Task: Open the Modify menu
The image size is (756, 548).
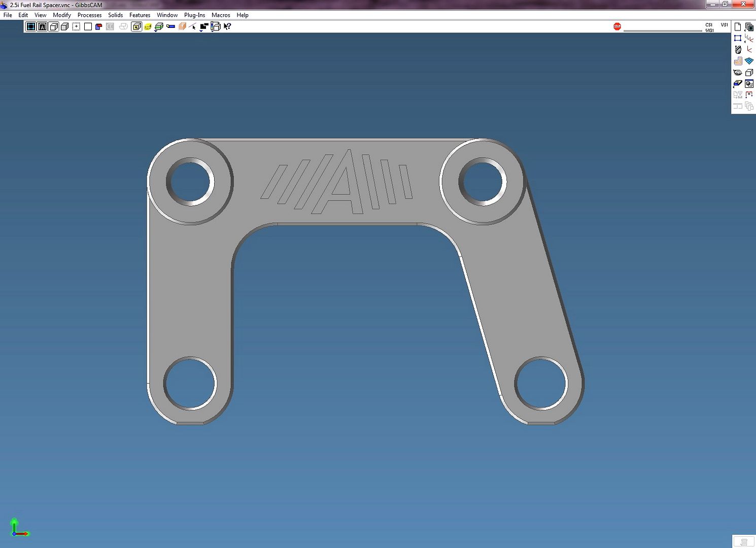Action: coord(62,15)
